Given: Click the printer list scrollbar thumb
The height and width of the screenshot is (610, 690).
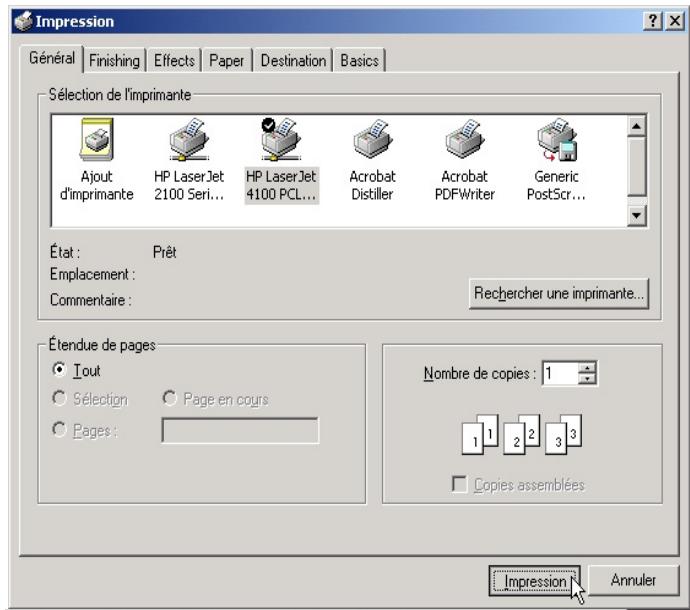Looking at the screenshot, I should tap(636, 166).
